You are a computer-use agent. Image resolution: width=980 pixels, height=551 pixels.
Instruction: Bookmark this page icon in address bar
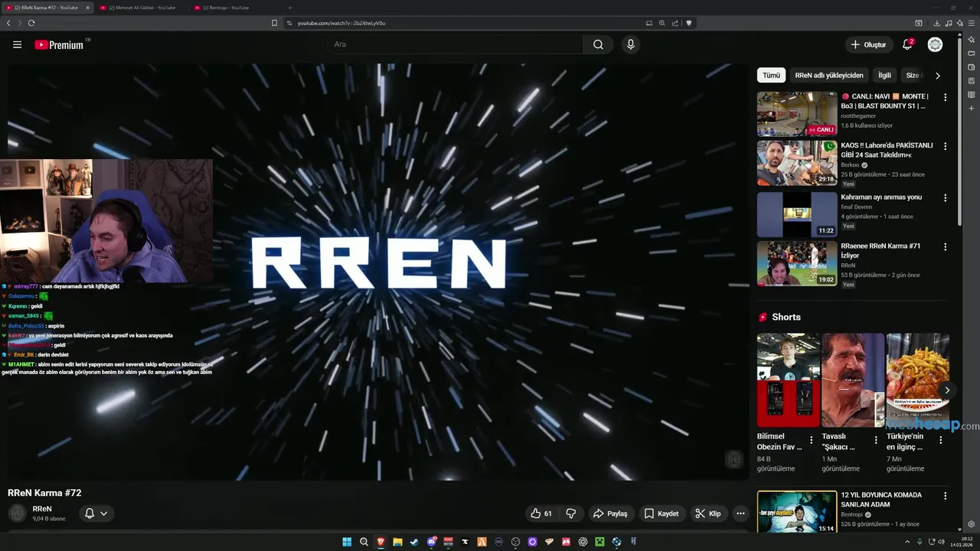tap(274, 23)
